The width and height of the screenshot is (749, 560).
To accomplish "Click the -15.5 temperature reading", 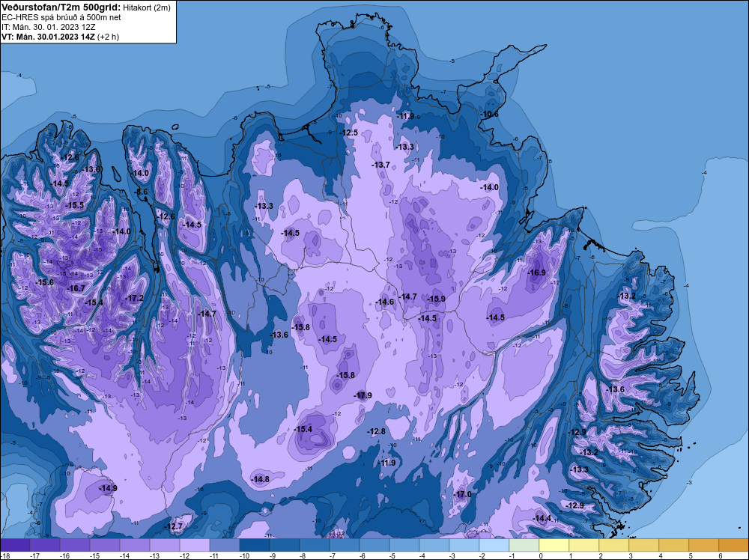I will coord(74,205).
